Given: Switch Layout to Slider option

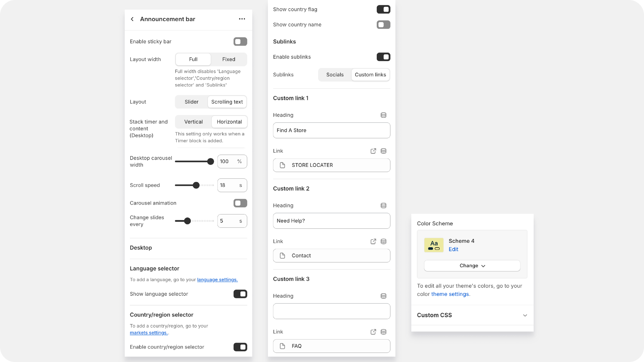Looking at the screenshot, I should pos(191,102).
